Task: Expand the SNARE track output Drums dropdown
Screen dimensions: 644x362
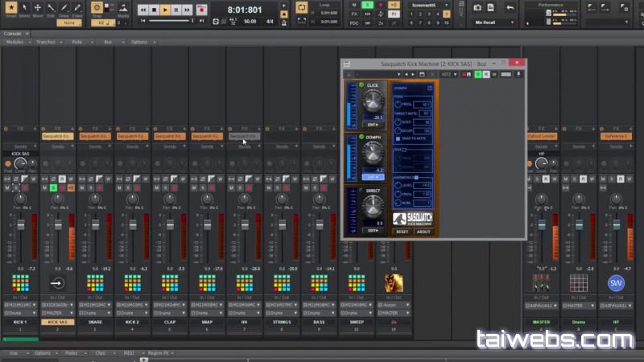Action: point(96,313)
